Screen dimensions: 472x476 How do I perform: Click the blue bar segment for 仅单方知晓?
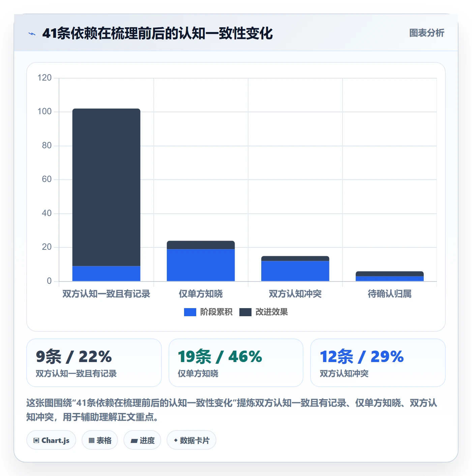(201, 265)
